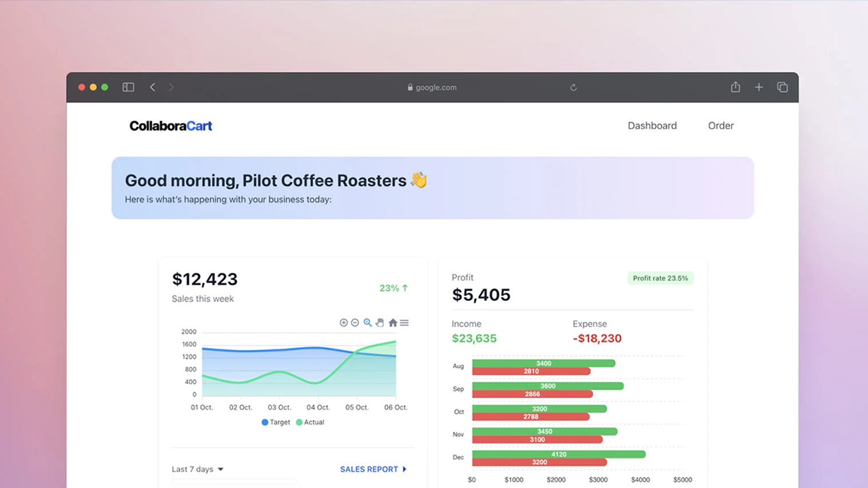Open the Dashboard nav item
Viewport: 868px width, 488px height.
[652, 125]
